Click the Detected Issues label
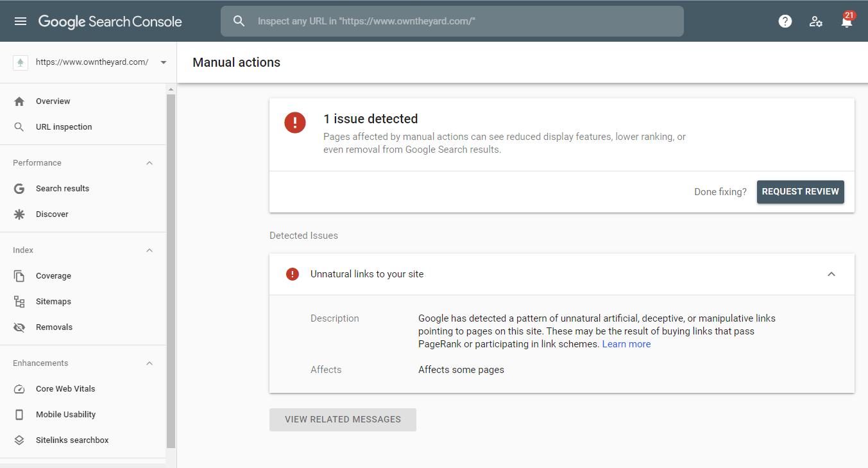Viewport: 868px width, 468px height. [303, 236]
